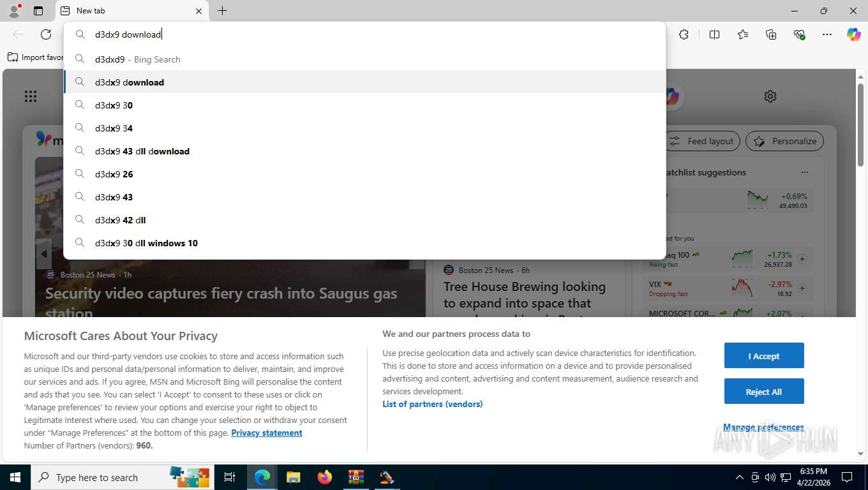Open the apps grid launcher
Screen dimensions: 868x490
tap(31, 96)
